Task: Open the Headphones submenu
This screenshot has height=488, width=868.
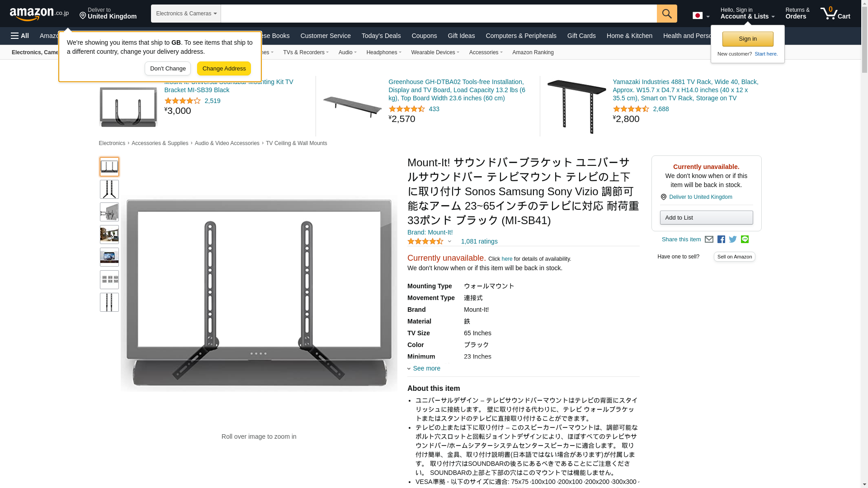Action: [x=384, y=52]
